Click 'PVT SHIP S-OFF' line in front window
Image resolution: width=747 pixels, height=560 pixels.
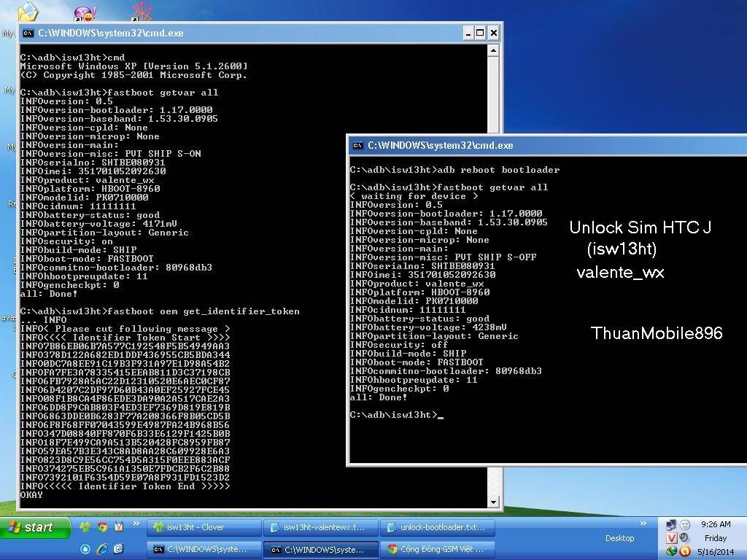click(x=443, y=257)
